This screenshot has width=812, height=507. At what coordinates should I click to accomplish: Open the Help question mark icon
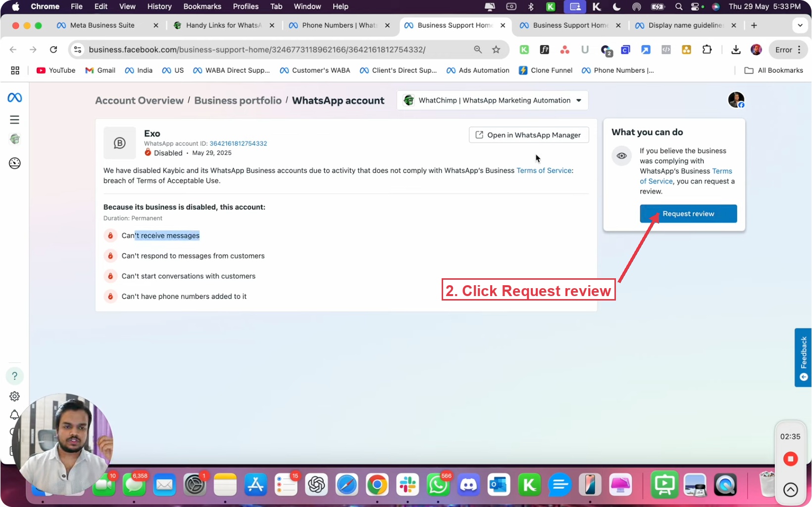15,376
